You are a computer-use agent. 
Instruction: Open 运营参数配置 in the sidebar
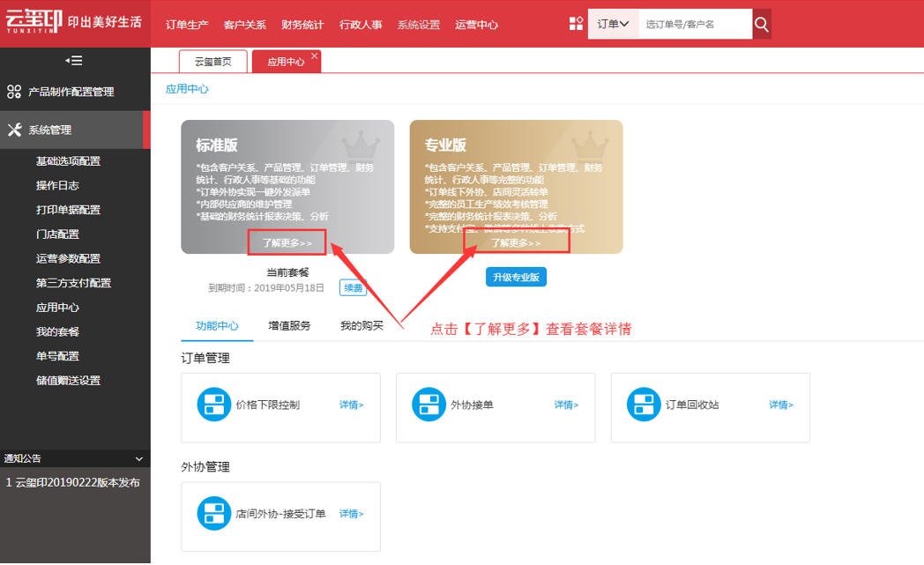pyautogui.click(x=68, y=258)
